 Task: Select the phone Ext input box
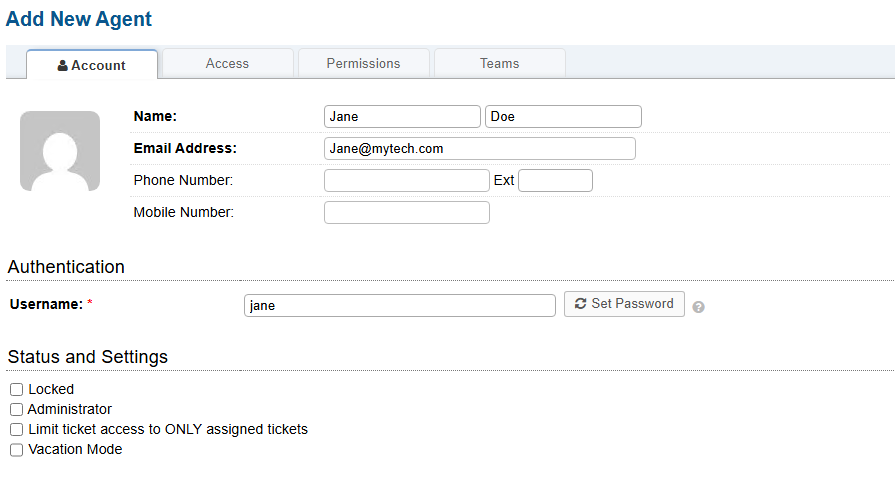555,181
